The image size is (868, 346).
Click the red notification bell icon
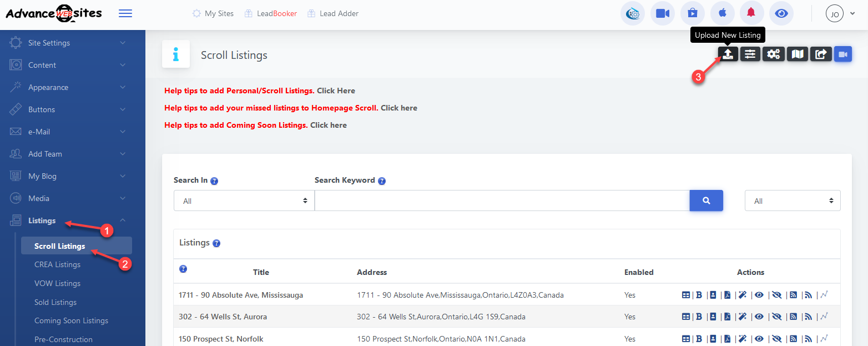pyautogui.click(x=751, y=13)
